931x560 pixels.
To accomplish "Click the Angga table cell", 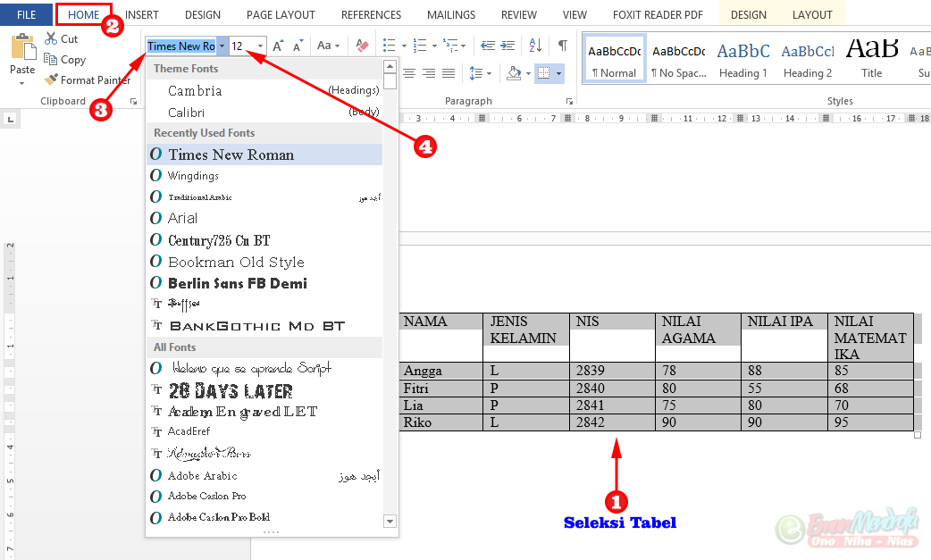I will coord(441,371).
